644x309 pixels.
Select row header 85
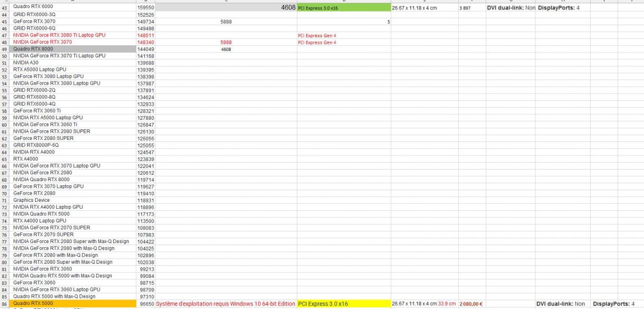coord(5,297)
